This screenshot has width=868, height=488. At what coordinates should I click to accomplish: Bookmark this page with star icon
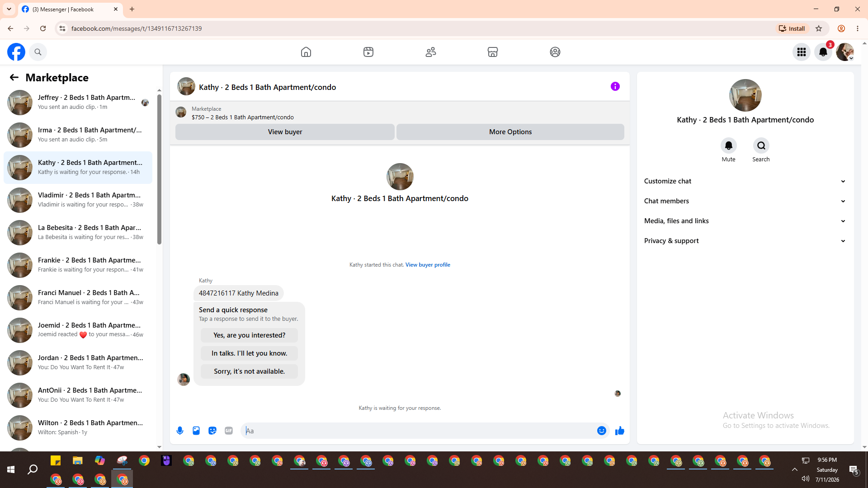pyautogui.click(x=819, y=28)
